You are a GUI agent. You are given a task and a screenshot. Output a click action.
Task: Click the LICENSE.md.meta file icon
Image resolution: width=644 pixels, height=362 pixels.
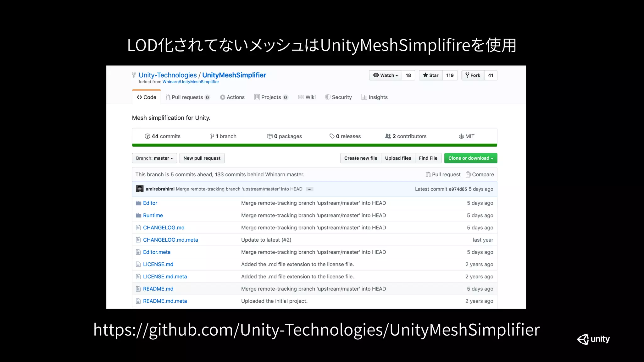point(138,277)
